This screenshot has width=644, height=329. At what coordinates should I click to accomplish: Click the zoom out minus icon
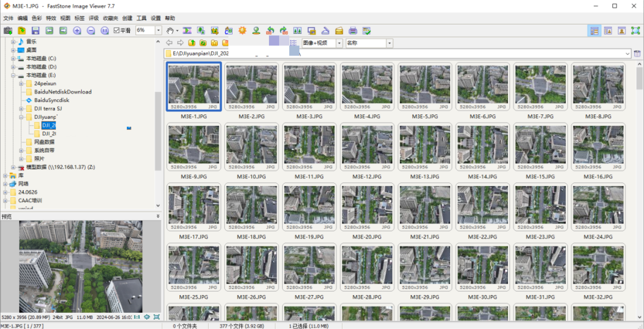(91, 30)
